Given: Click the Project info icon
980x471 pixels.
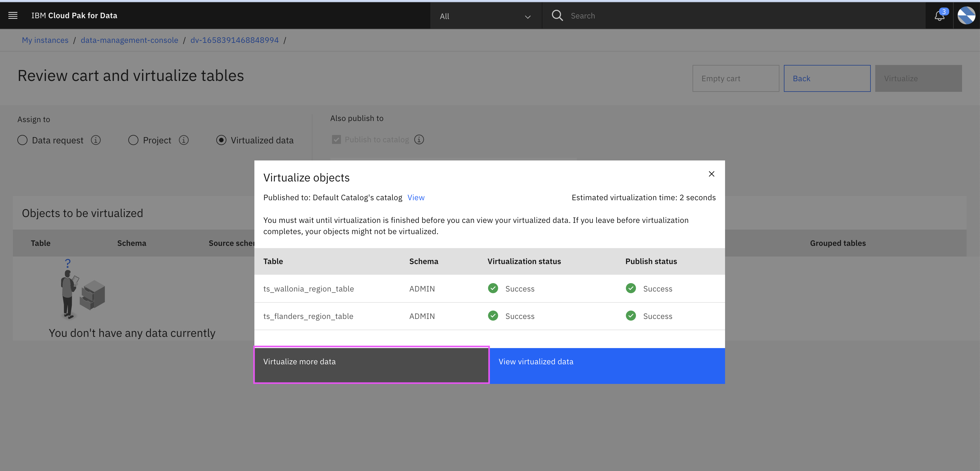Looking at the screenshot, I should [x=184, y=140].
